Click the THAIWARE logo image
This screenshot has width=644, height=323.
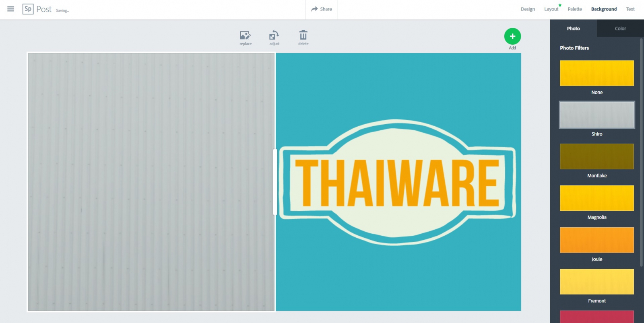398,182
